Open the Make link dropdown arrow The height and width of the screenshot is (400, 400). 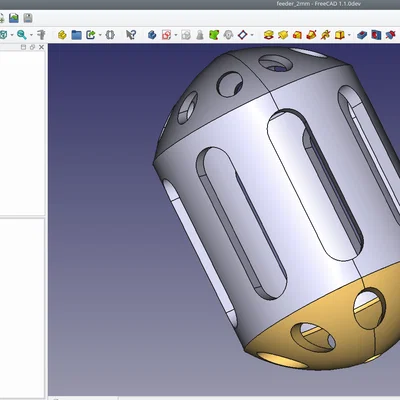(x=100, y=35)
